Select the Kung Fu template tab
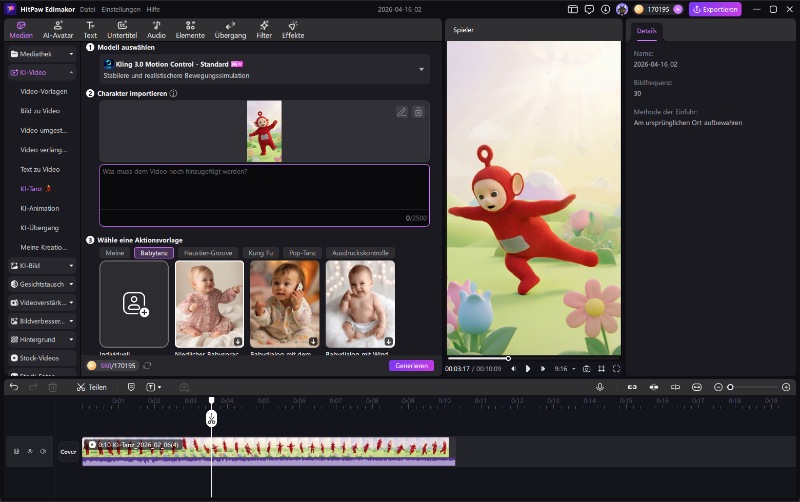The width and height of the screenshot is (800, 502). [x=260, y=253]
